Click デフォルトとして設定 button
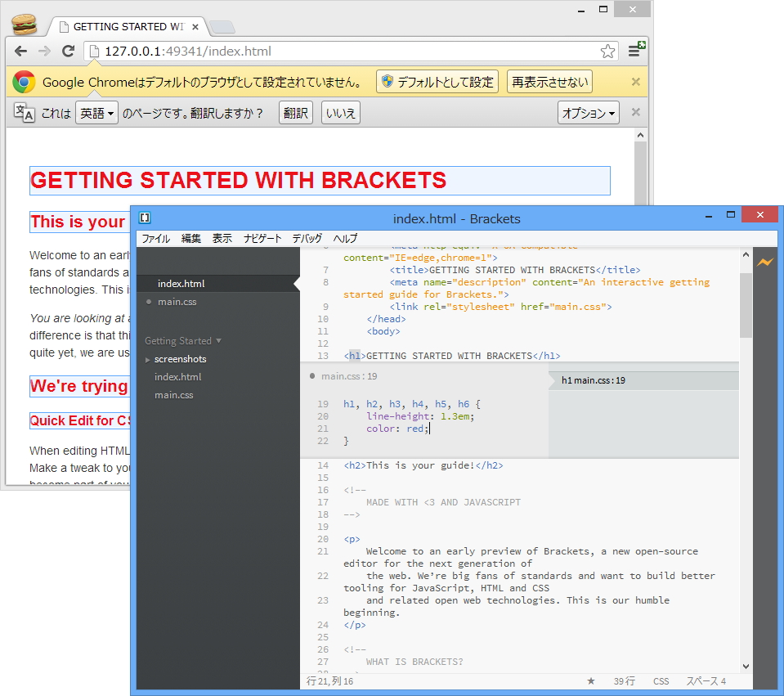Image resolution: width=784 pixels, height=696 pixels. (437, 82)
